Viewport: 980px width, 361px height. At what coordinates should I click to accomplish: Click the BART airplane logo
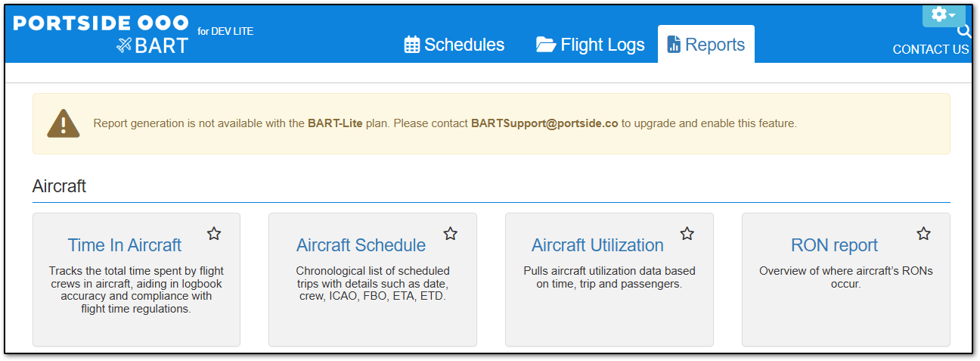153,45
